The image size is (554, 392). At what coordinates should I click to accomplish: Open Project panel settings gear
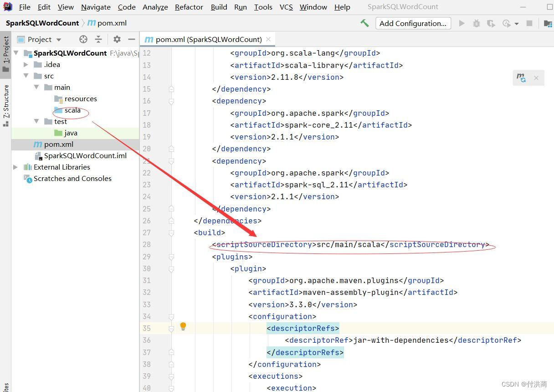pos(117,39)
